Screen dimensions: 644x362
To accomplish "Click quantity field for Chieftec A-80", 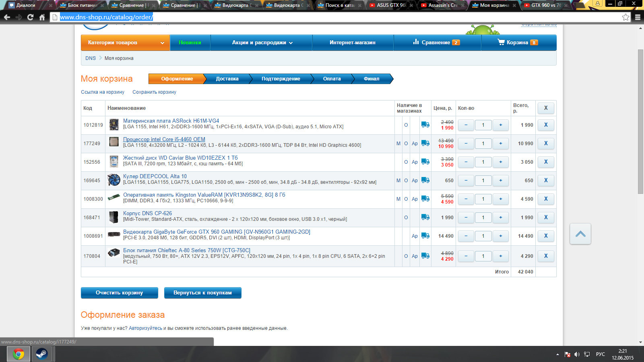I will (483, 256).
